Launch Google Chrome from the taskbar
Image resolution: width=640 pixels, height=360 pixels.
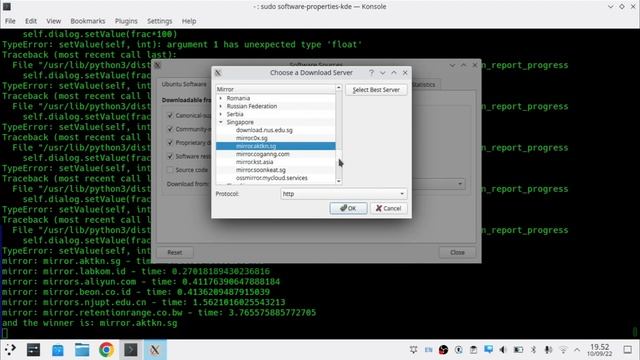tap(106, 350)
